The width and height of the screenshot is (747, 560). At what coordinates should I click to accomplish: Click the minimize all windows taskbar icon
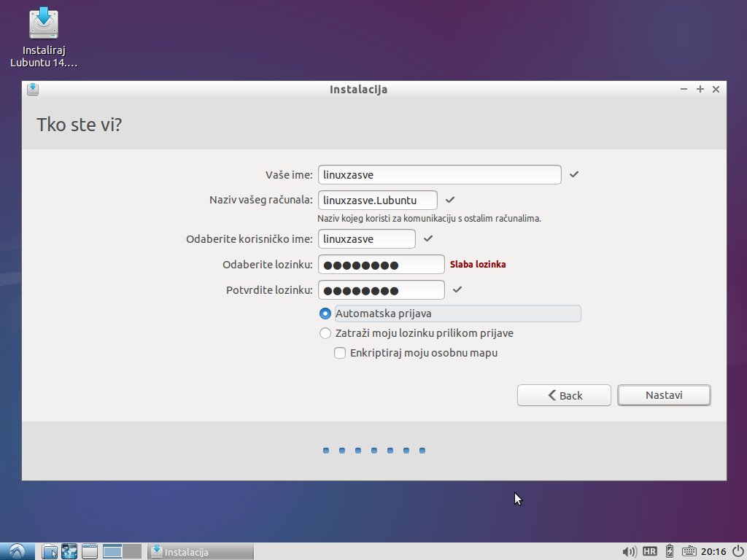pos(90,551)
